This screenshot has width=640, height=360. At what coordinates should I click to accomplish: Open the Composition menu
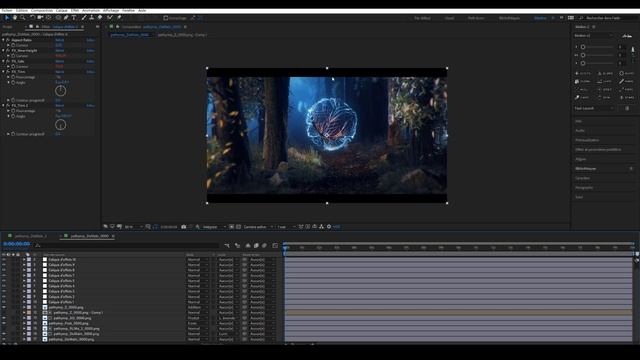(x=42, y=10)
